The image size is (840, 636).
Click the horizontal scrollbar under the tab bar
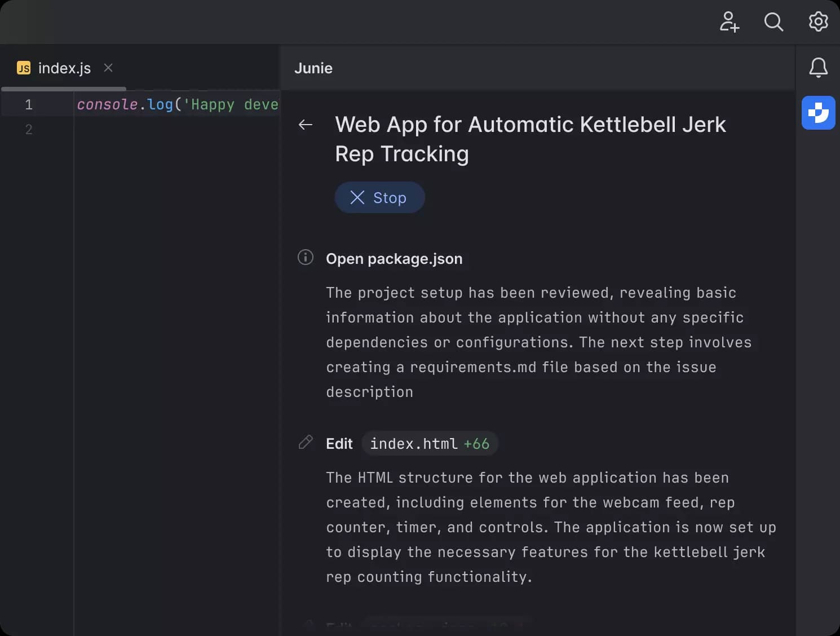point(63,89)
